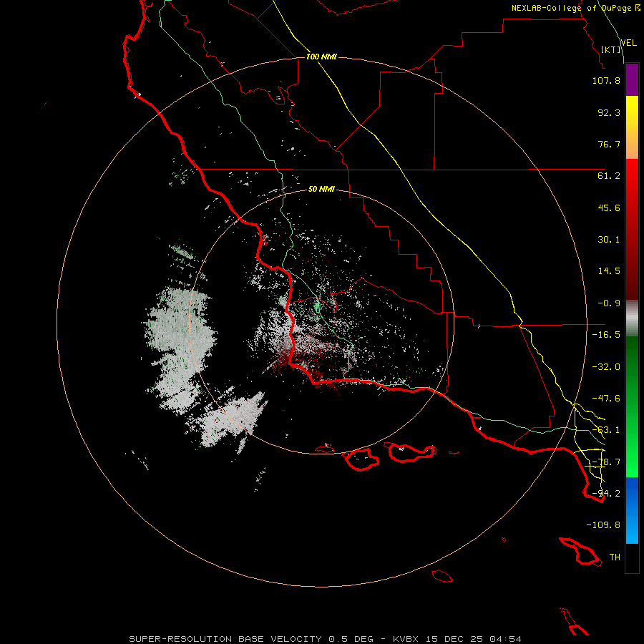Screen dimensions: 644x644
Task: Select the 76.7 velocity scale value
Action: click(609, 144)
